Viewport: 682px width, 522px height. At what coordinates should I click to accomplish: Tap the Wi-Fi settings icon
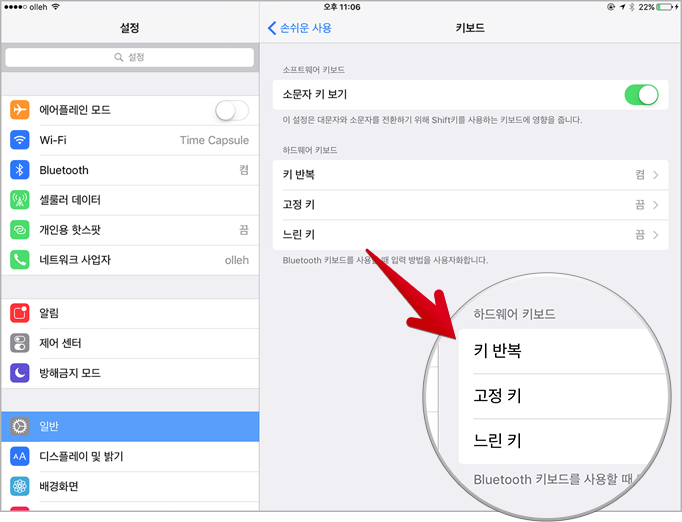20,140
